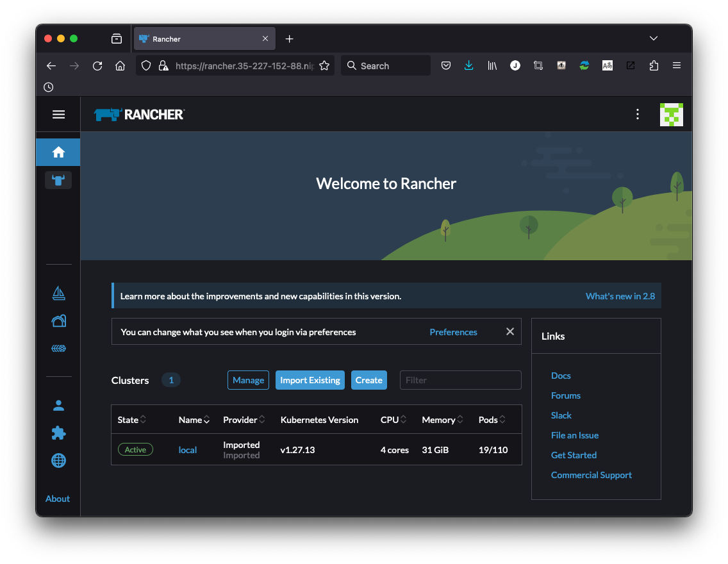The image size is (728, 564).
Task: Sort clusters by Name column
Action: pos(194,420)
